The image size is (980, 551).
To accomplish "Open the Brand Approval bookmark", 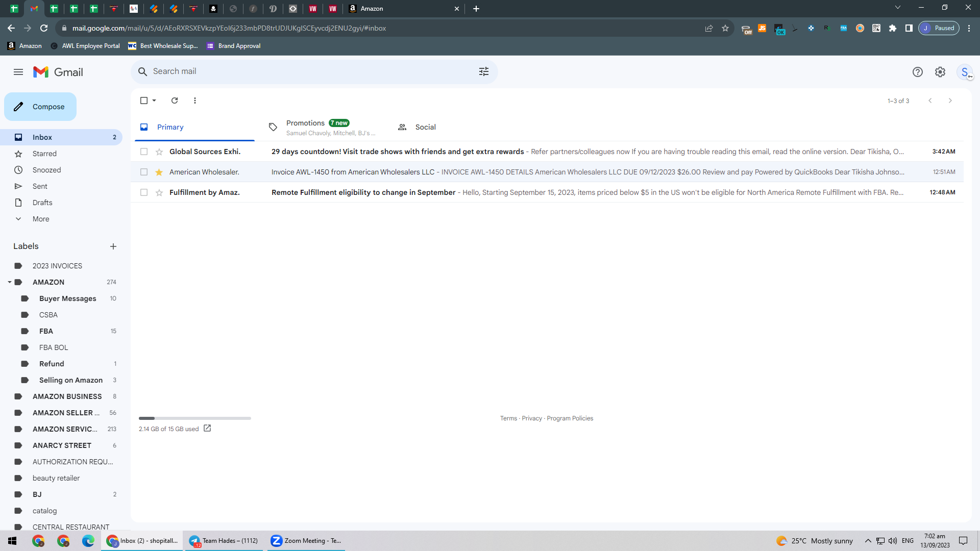I will click(x=234, y=46).
